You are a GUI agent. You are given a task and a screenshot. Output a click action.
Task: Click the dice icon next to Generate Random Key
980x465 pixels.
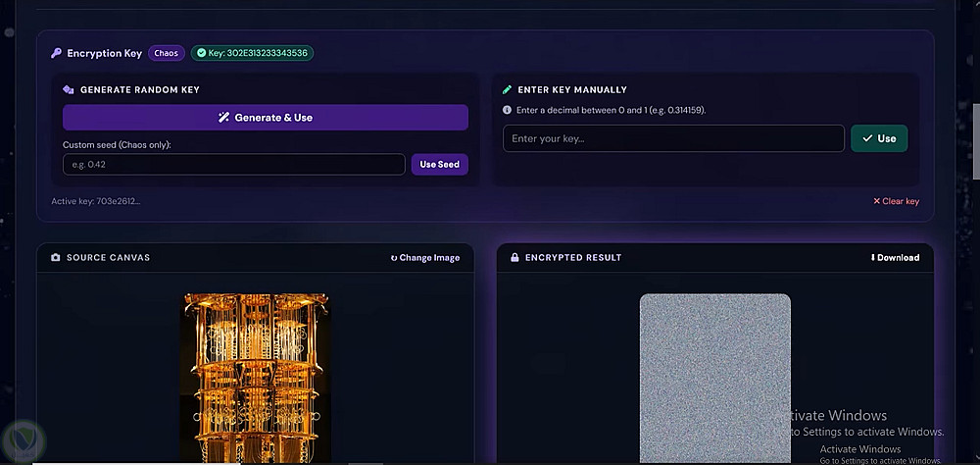coord(69,89)
